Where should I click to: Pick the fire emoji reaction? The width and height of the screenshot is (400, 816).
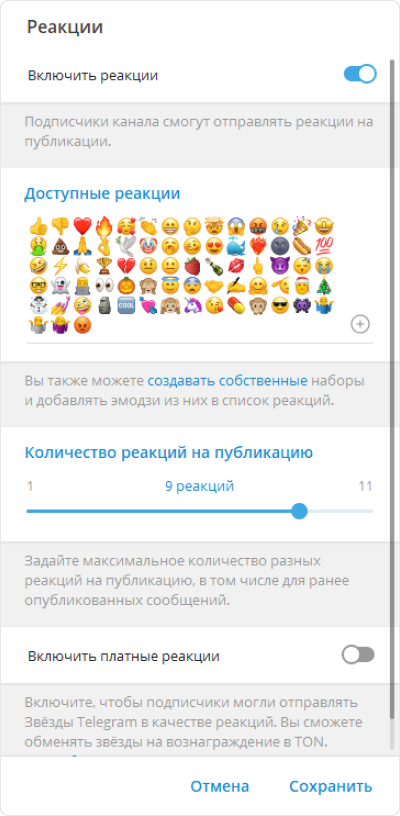click(x=104, y=227)
